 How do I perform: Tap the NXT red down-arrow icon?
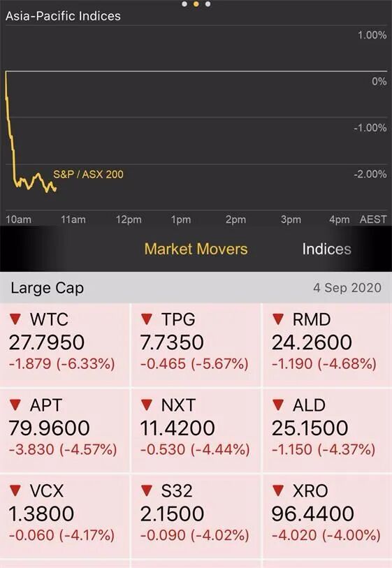[x=146, y=405]
